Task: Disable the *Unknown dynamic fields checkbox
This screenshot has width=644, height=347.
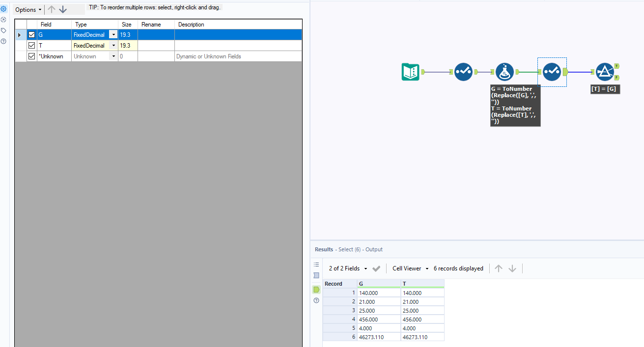Action: pos(31,56)
